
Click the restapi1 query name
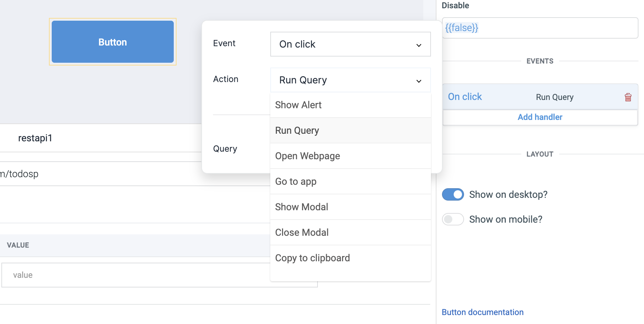point(35,138)
